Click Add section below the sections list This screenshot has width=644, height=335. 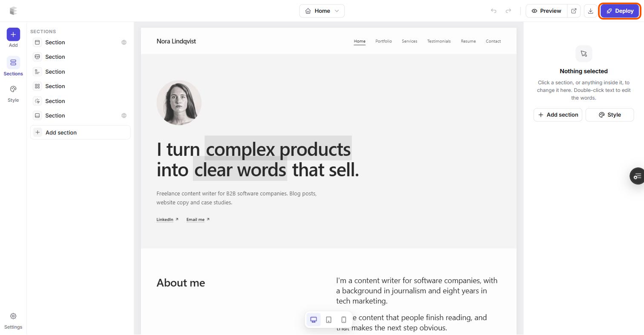[80, 132]
